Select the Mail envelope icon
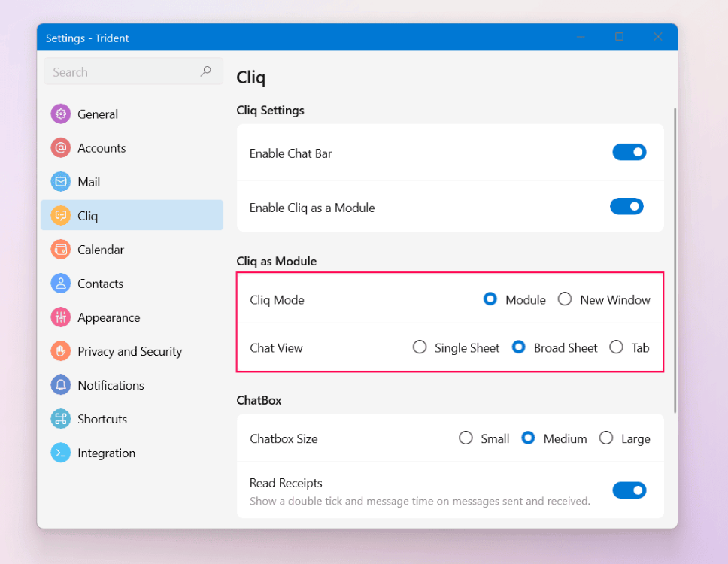This screenshot has width=728, height=564. point(60,182)
